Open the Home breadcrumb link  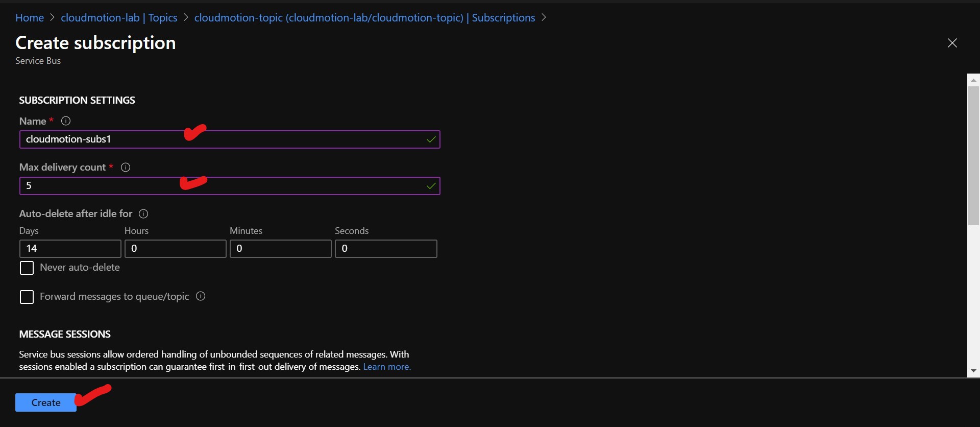tap(30, 18)
